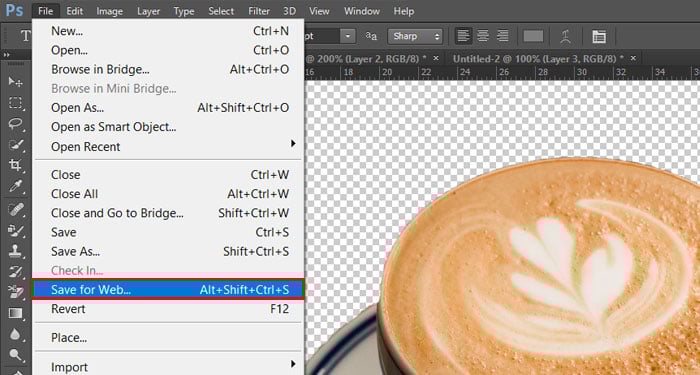The width and height of the screenshot is (700, 375).
Task: Expand the Open Recent submenu
Action: point(168,146)
